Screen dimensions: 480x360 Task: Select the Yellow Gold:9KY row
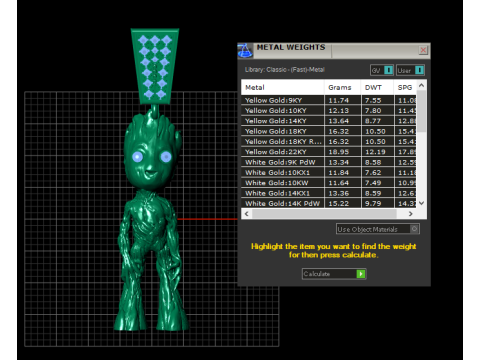(x=328, y=100)
